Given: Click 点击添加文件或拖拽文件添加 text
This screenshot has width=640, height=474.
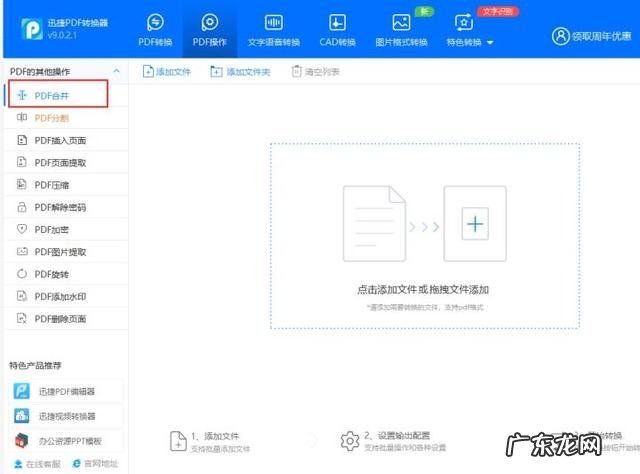Looking at the screenshot, I should coord(423,289).
